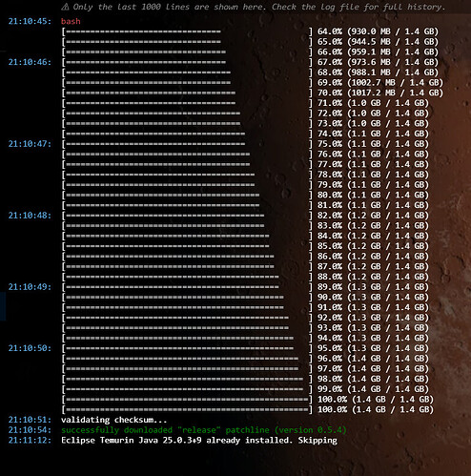Select the 21:10:45 timestamp
471x476 pixels.
pos(30,21)
